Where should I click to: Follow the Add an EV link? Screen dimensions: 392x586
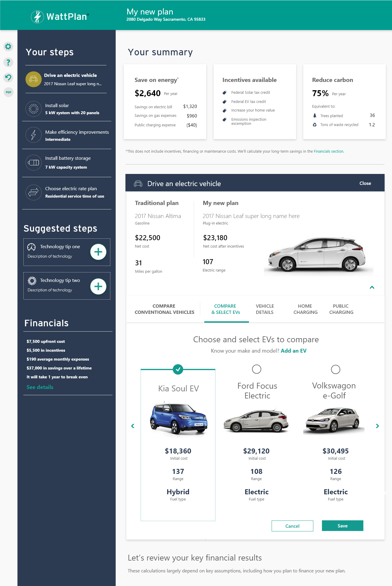[x=293, y=351]
